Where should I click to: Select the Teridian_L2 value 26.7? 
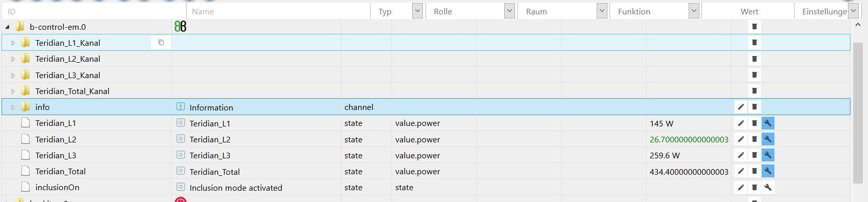click(689, 139)
